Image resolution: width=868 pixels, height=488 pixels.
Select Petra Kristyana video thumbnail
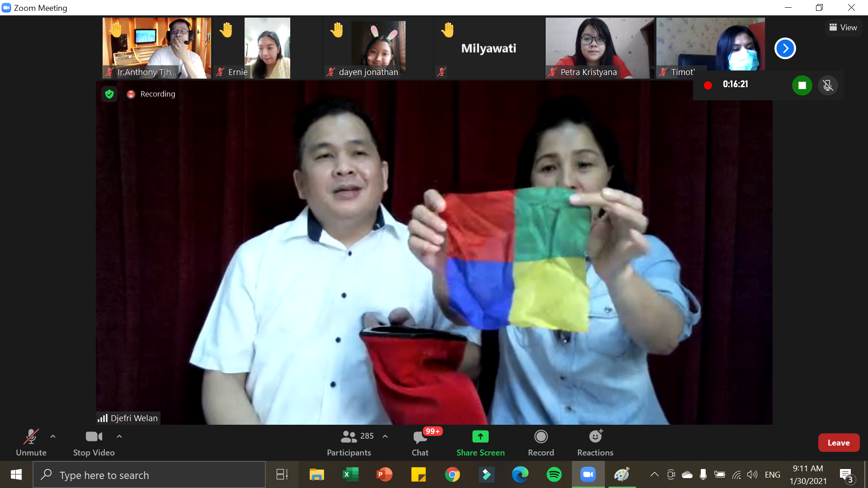pyautogui.click(x=600, y=48)
